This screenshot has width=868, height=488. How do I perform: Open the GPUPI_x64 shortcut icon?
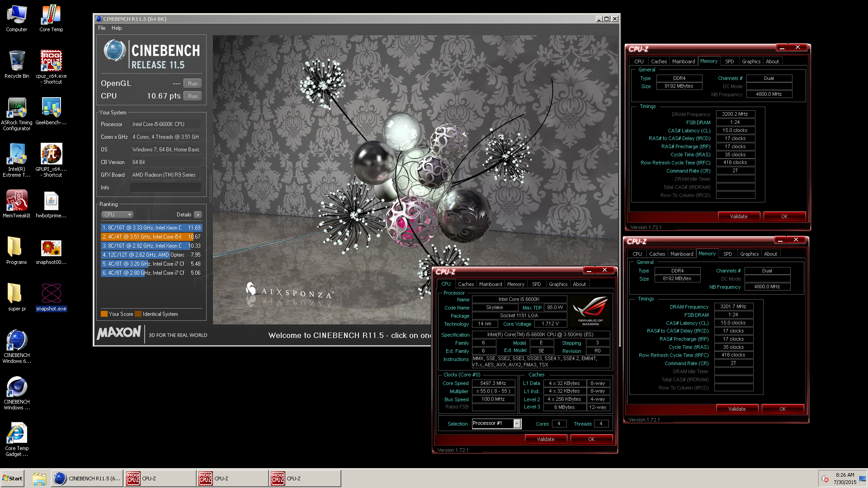[x=51, y=160]
